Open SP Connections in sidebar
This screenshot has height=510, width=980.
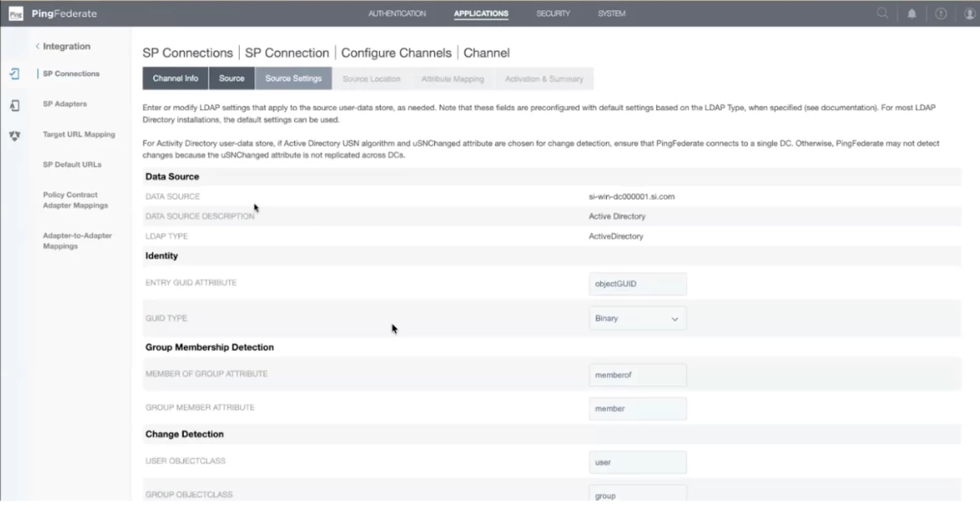tap(71, 74)
